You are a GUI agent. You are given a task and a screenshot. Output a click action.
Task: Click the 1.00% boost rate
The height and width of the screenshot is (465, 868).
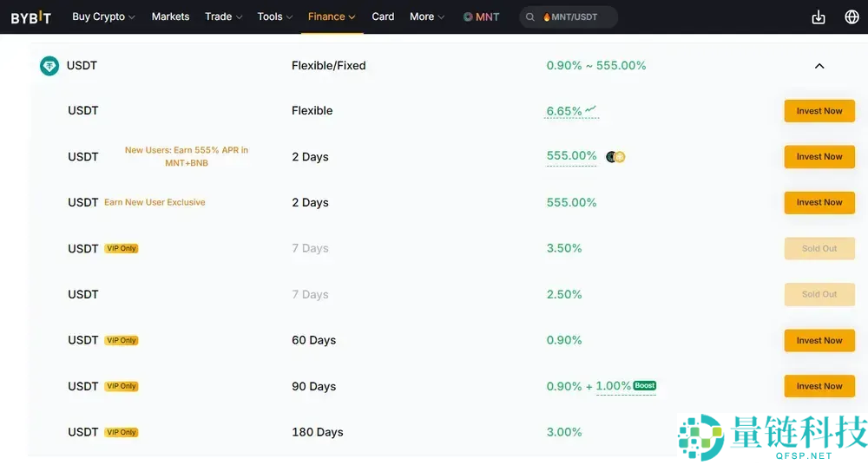[x=614, y=386]
